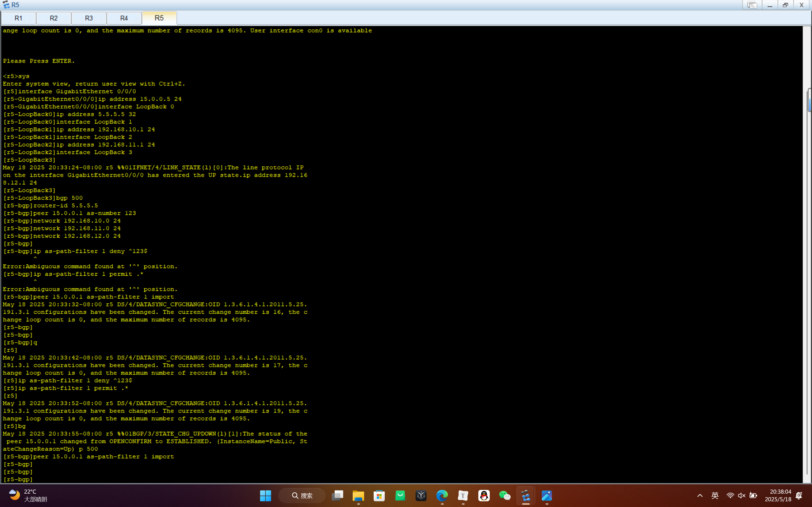This screenshot has width=812, height=507.
Task: Click the window layout icon in title bar
Action: 752,5
